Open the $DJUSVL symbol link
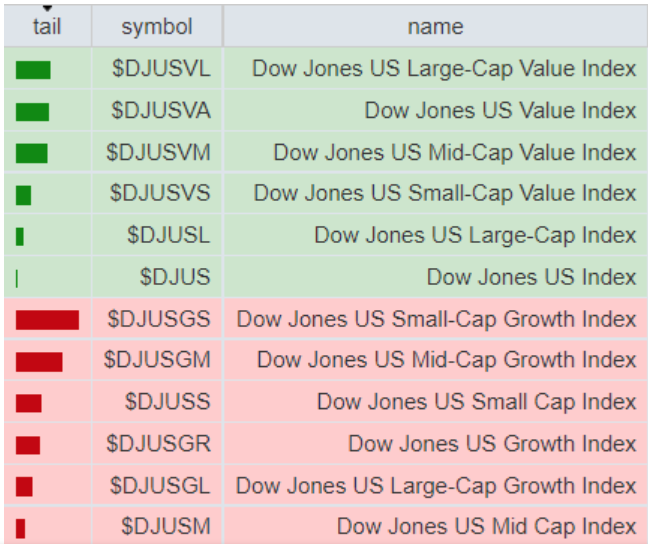Image resolution: width=648 pixels, height=544 pixels. click(x=161, y=69)
